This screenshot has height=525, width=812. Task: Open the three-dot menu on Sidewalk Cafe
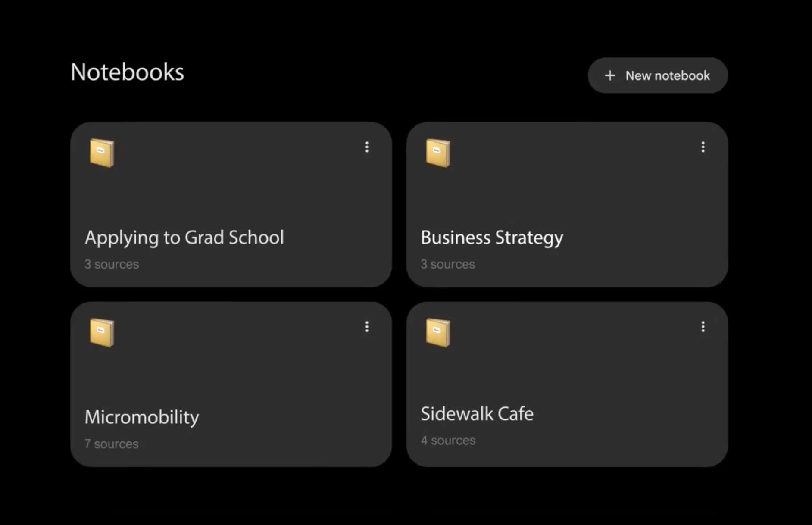tap(703, 327)
